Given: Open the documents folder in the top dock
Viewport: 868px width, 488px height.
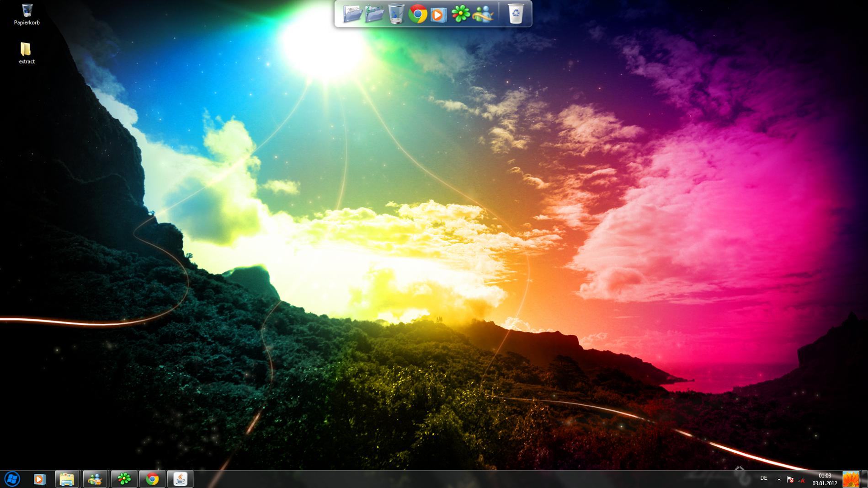Looking at the screenshot, I should [x=352, y=14].
